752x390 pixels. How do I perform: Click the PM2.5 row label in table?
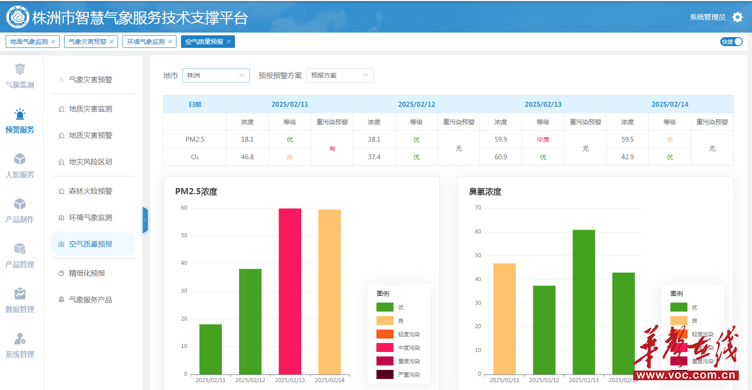pos(195,140)
